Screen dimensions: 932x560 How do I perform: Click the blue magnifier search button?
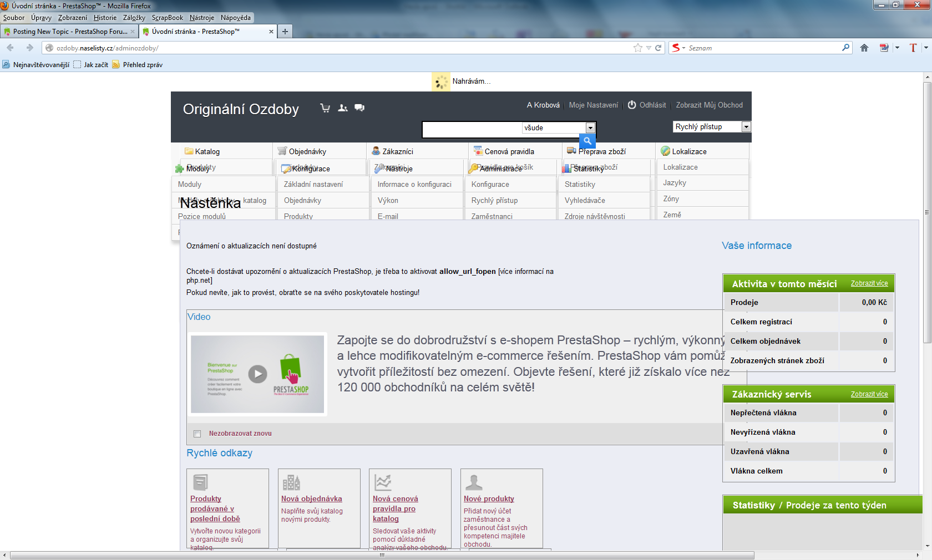click(587, 141)
